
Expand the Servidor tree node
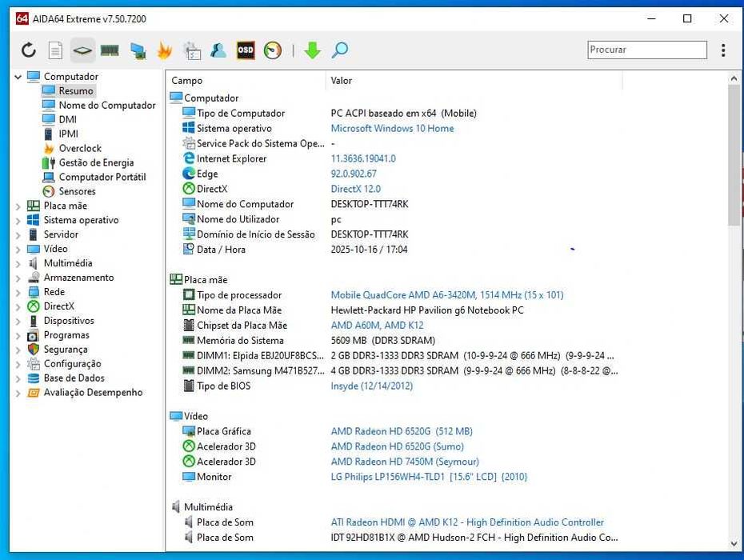pyautogui.click(x=18, y=234)
